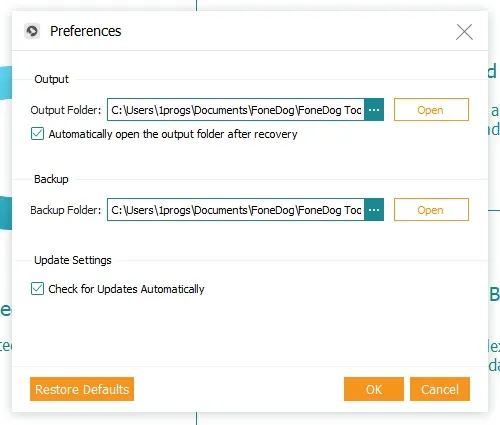Click the FoneDog logo icon in title bar
The image size is (500, 425).
(x=32, y=31)
